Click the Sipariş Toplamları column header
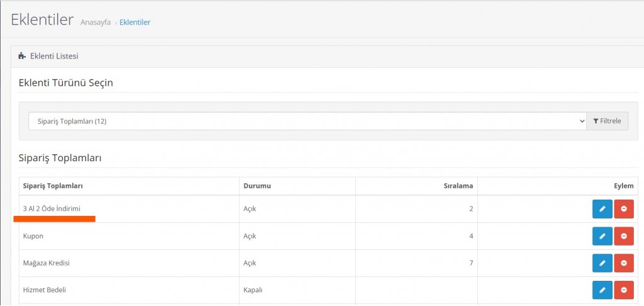Image resolution: width=644 pixels, height=306 pixels. coord(53,186)
